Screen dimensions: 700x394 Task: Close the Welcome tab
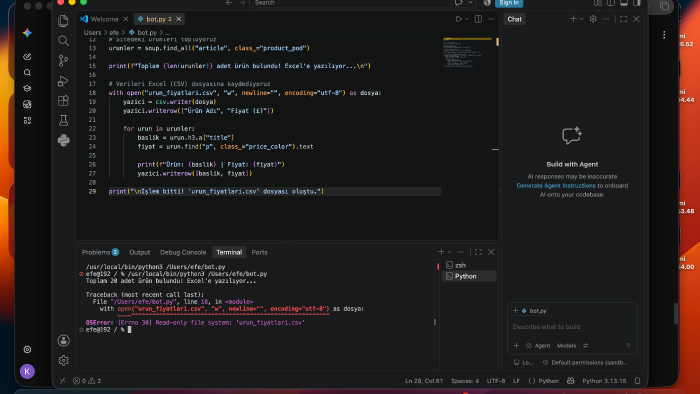point(126,19)
